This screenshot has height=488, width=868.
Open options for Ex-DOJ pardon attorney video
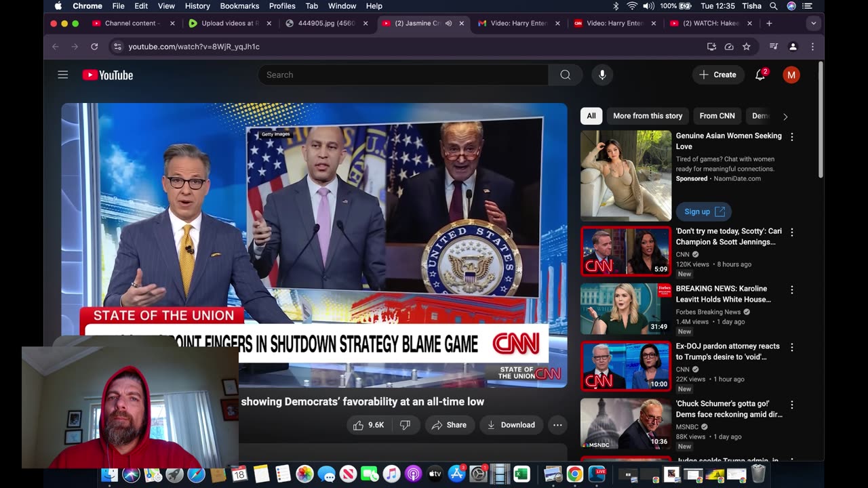791,347
